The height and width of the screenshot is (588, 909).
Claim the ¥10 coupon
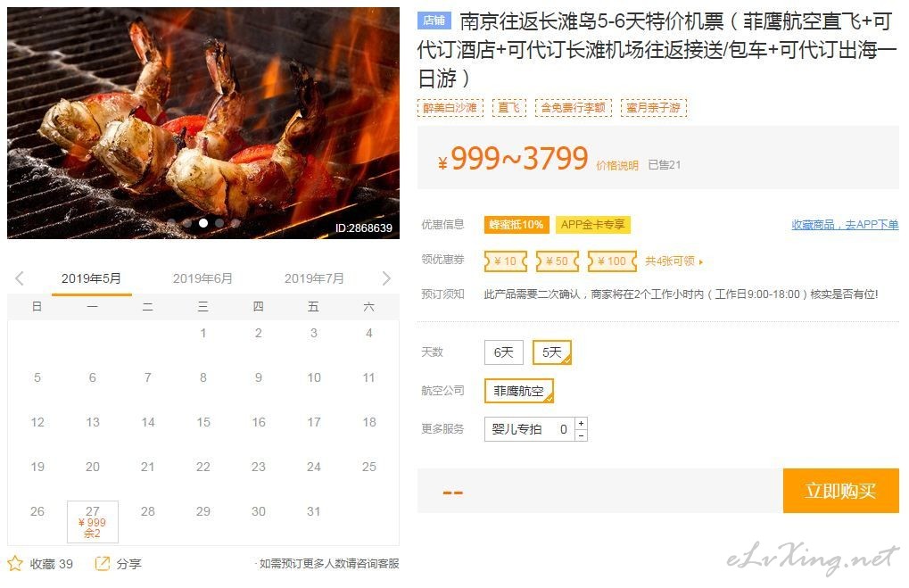(x=506, y=261)
